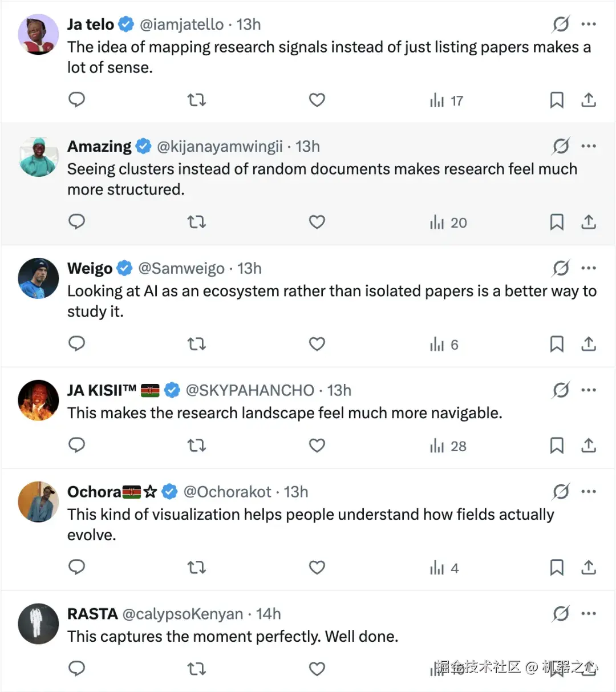The width and height of the screenshot is (616, 692).
Task: View analytics for Amazing's tweet showing 20
Action: point(448,222)
